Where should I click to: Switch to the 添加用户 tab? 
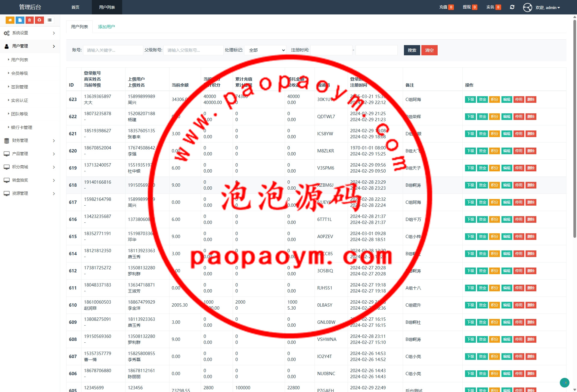pyautogui.click(x=106, y=27)
